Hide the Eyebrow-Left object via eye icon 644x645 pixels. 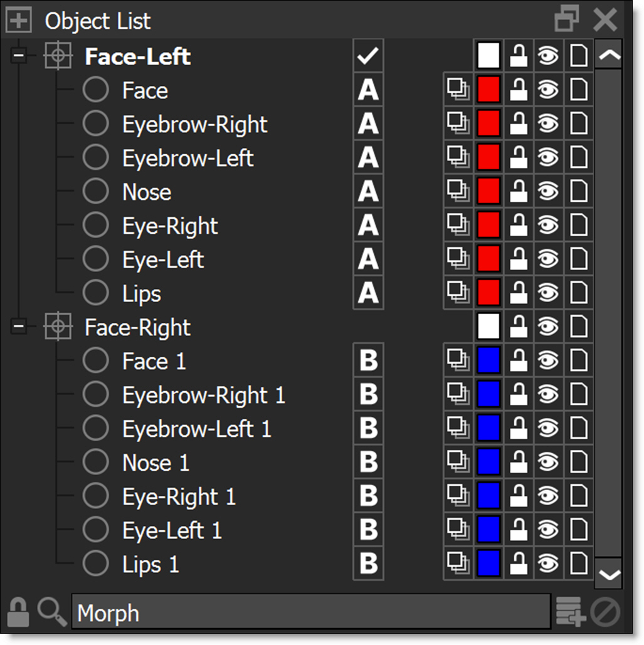[548, 158]
